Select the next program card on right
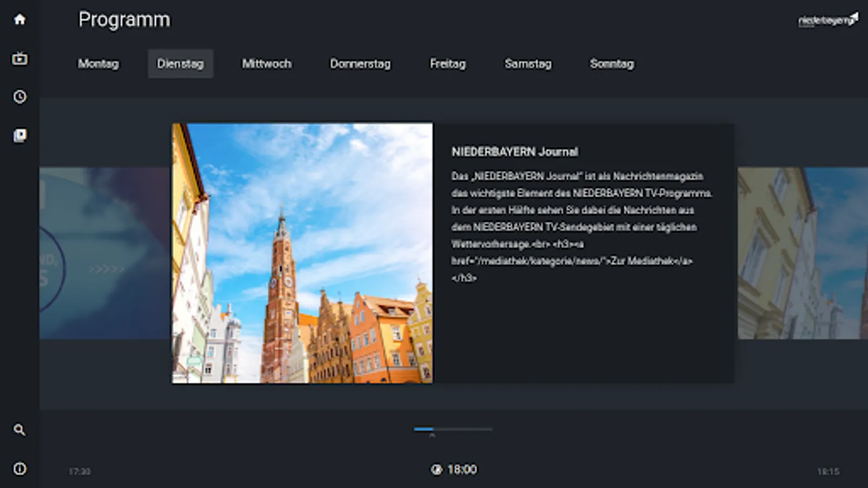Screen dimensions: 868x488 click(x=802, y=253)
